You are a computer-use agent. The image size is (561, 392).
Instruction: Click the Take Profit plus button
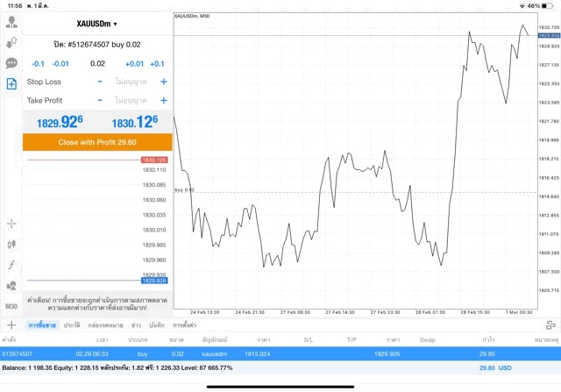coord(164,100)
